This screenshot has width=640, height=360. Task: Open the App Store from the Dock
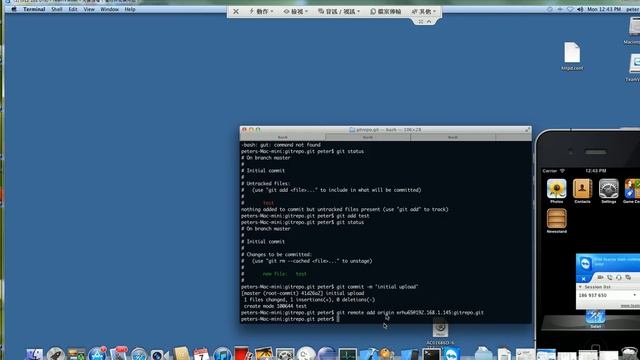click(x=98, y=354)
